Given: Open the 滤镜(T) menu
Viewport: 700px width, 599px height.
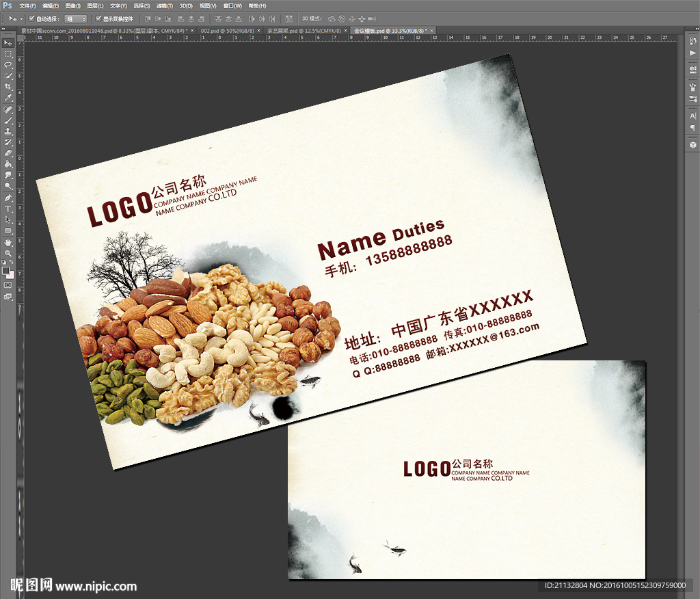Looking at the screenshot, I should tap(165, 5).
